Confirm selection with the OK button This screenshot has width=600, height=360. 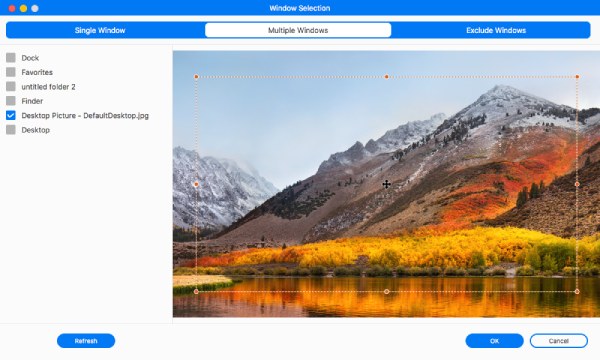(x=494, y=341)
